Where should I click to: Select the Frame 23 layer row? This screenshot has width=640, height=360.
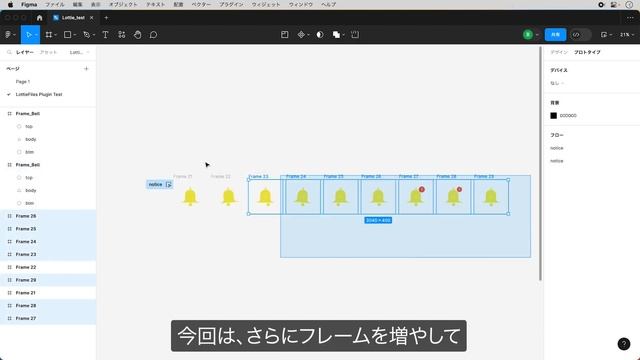pos(48,254)
